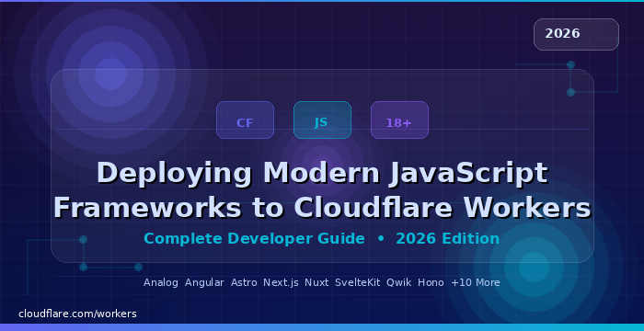This screenshot has width=644, height=331.
Task: Select the SvelteKit framework label
Action: pyautogui.click(x=357, y=282)
